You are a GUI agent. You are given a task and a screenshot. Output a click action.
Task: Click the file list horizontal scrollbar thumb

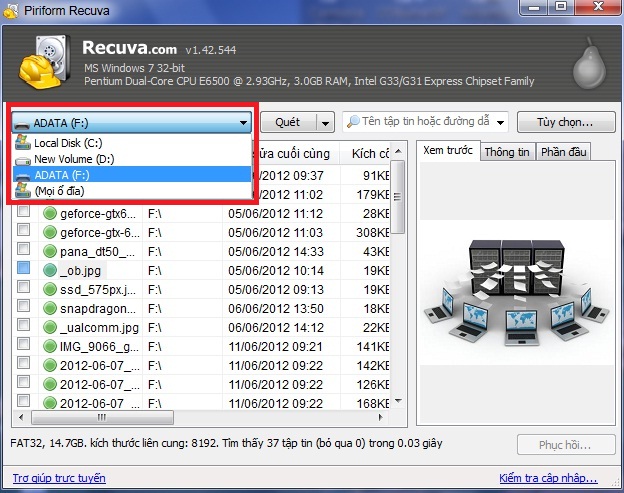point(102,417)
